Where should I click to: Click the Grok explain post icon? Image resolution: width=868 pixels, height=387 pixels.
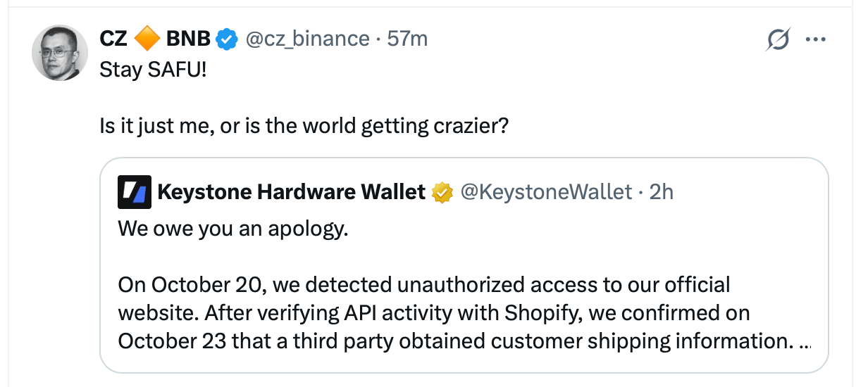pyautogui.click(x=777, y=41)
